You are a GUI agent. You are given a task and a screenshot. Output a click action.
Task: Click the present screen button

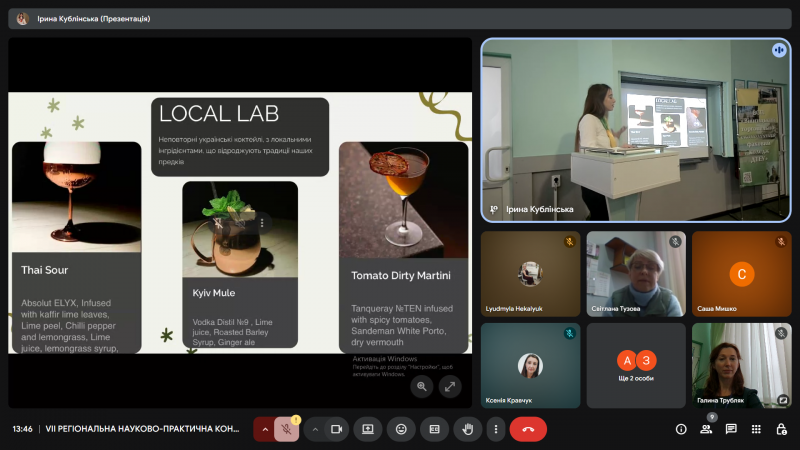tap(368, 429)
